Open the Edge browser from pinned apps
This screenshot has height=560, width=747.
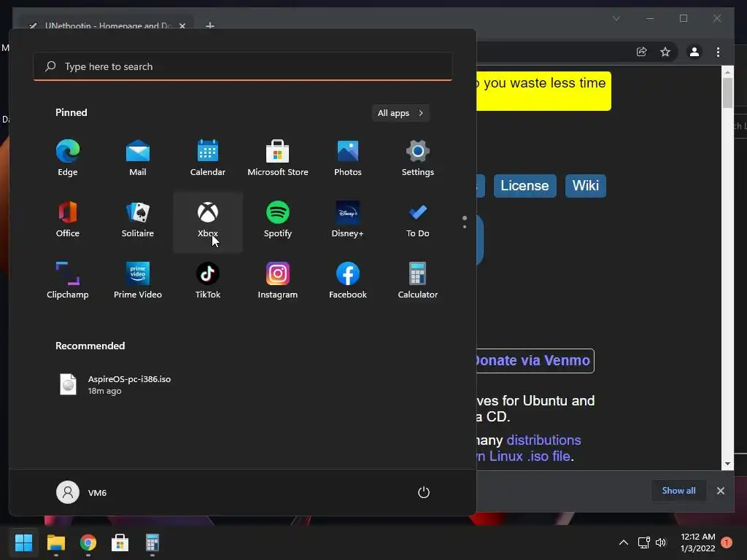tap(68, 158)
